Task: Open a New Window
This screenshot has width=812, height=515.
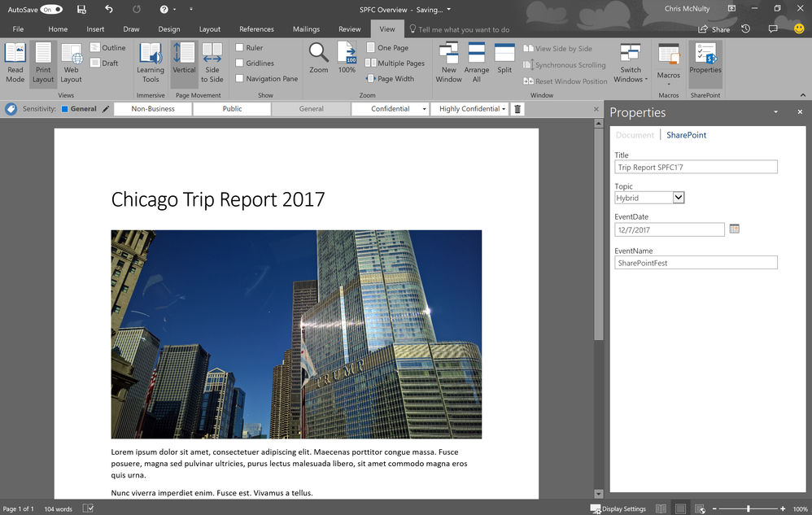Action: tap(448, 63)
